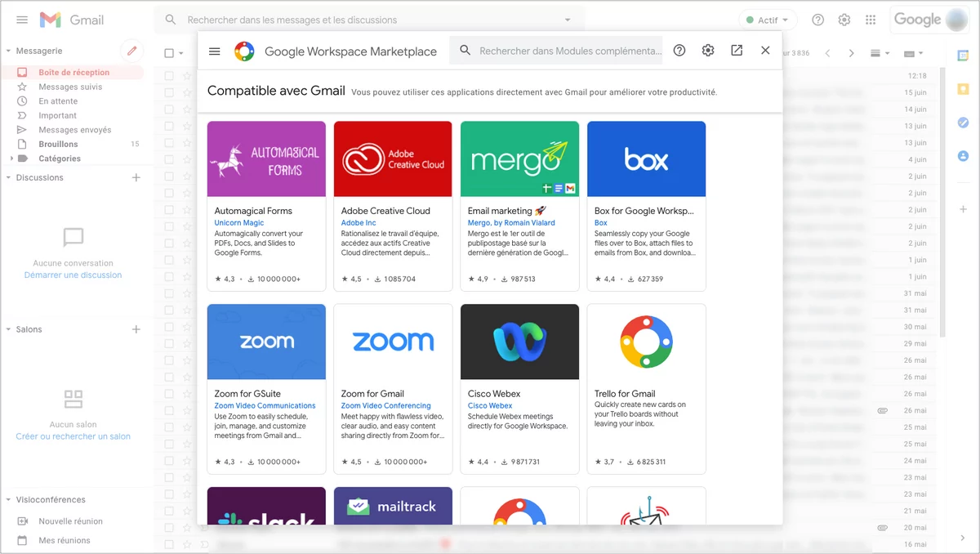Open Marketplace help icon
The width and height of the screenshot is (980, 554).
(679, 51)
